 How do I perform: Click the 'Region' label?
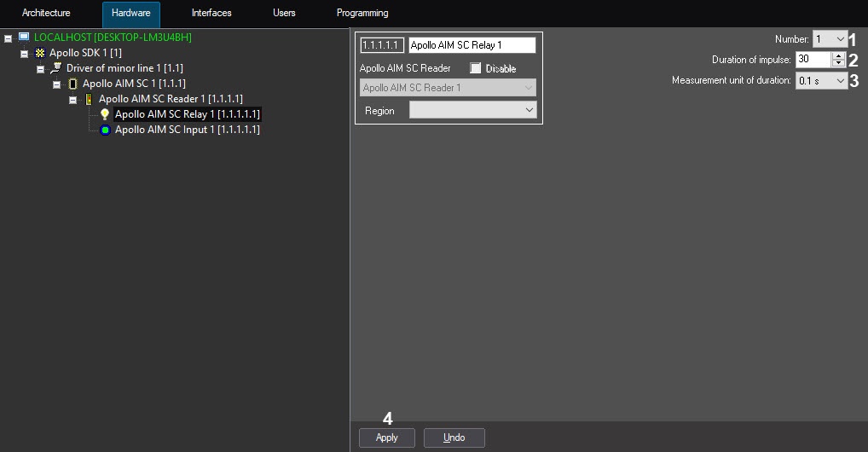[379, 111]
